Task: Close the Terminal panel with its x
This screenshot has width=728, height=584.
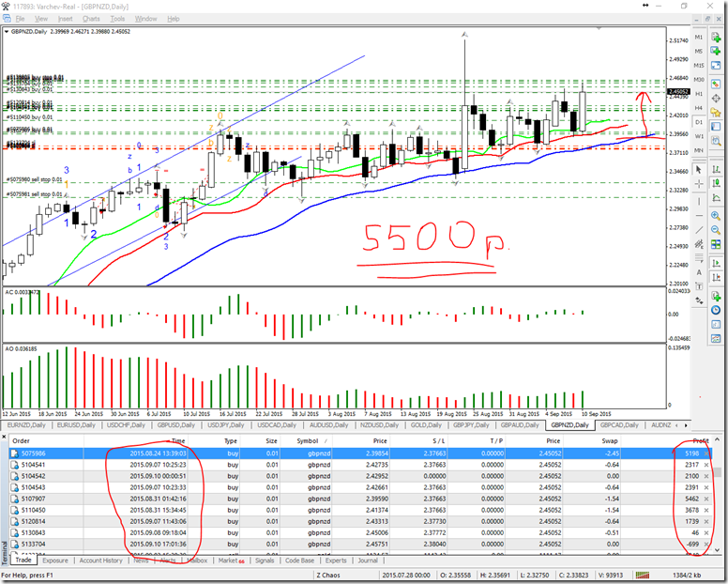Action: [5, 438]
